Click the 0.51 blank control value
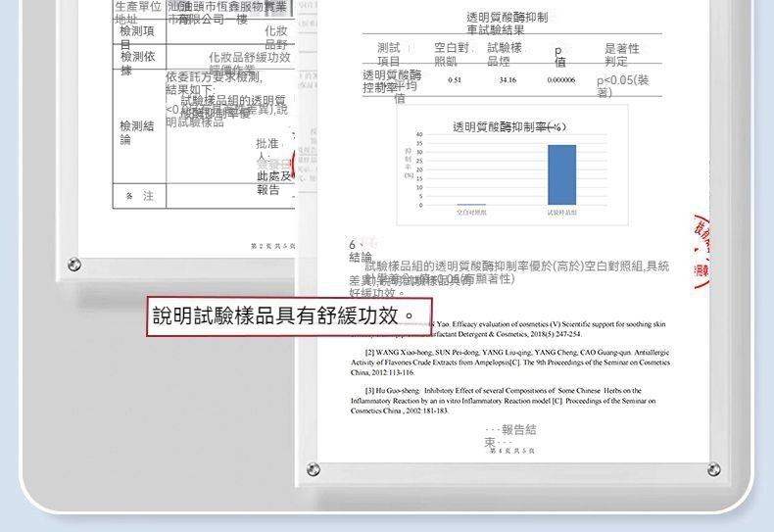774x532 pixels. [455, 79]
